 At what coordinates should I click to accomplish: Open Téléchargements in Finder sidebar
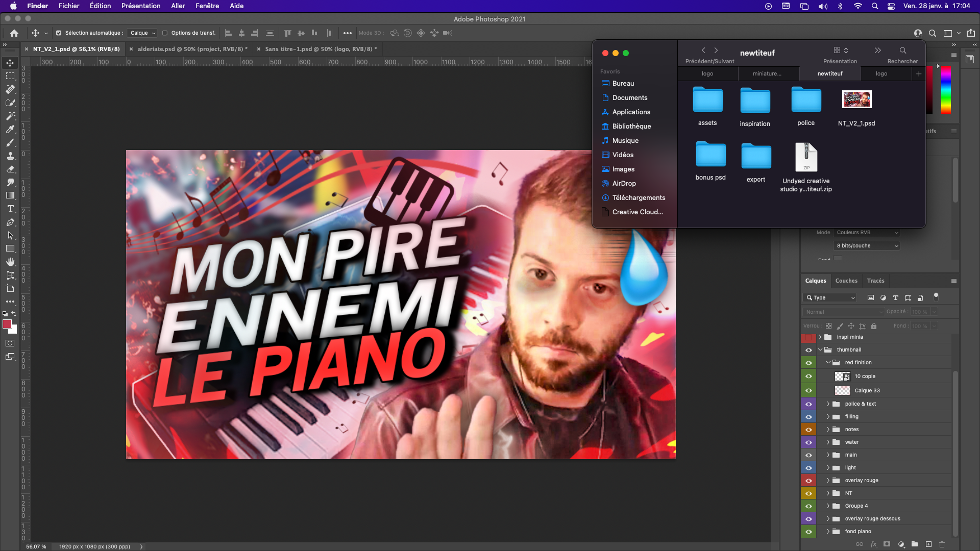pos(638,198)
